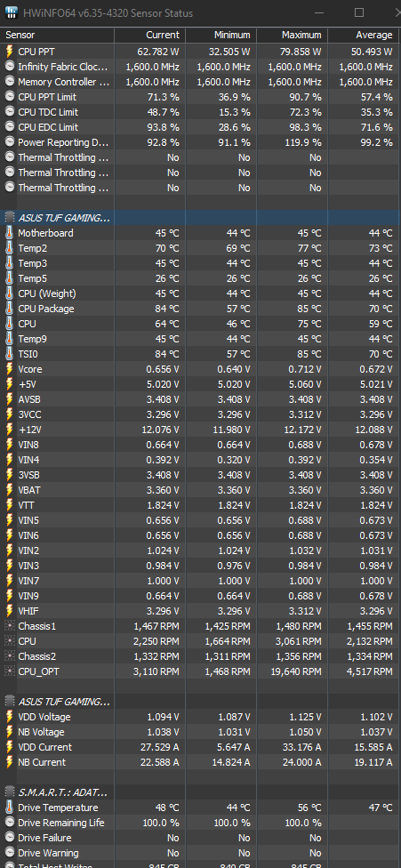
Task: Click the thermometer icon beside CPU Package
Action: click(x=10, y=309)
